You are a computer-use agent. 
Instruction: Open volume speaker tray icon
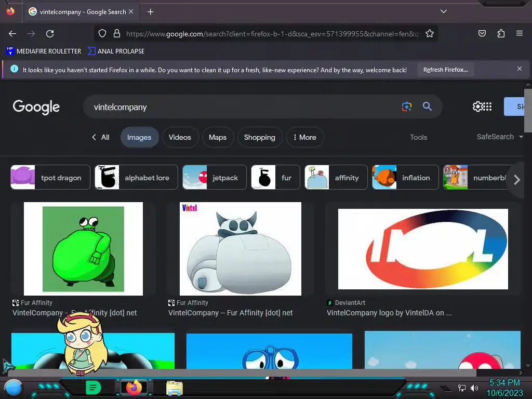click(474, 388)
